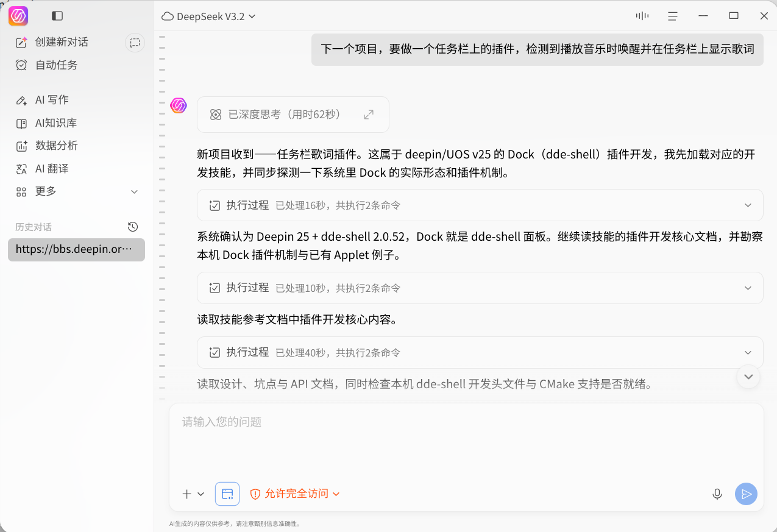Expand 执行过程 已处理40秒 row
This screenshot has width=777, height=532.
pos(480,352)
